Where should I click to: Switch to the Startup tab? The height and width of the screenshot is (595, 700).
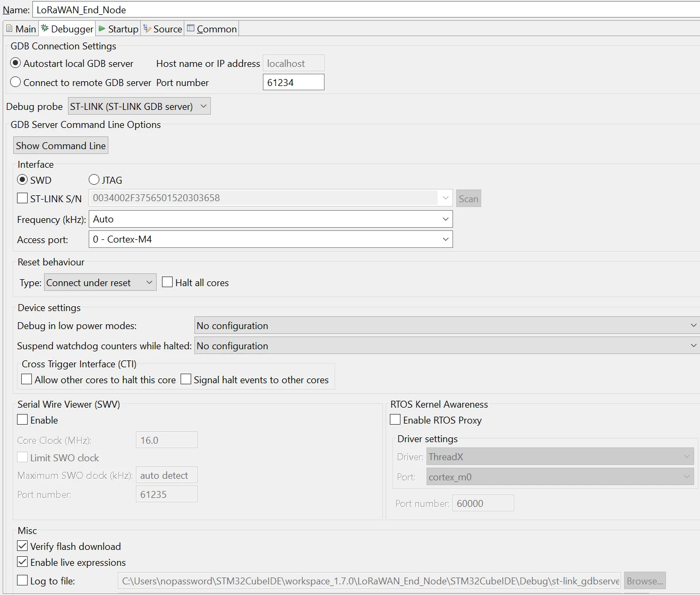[x=118, y=29]
